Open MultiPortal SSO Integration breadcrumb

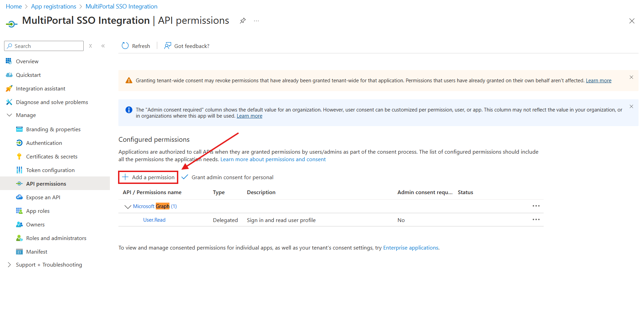point(121,6)
